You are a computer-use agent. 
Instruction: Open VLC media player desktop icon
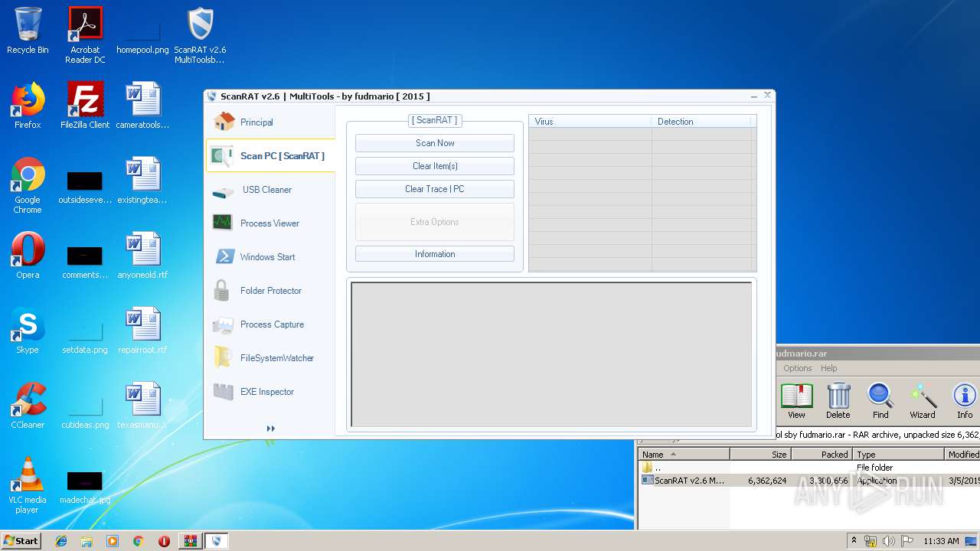[28, 485]
